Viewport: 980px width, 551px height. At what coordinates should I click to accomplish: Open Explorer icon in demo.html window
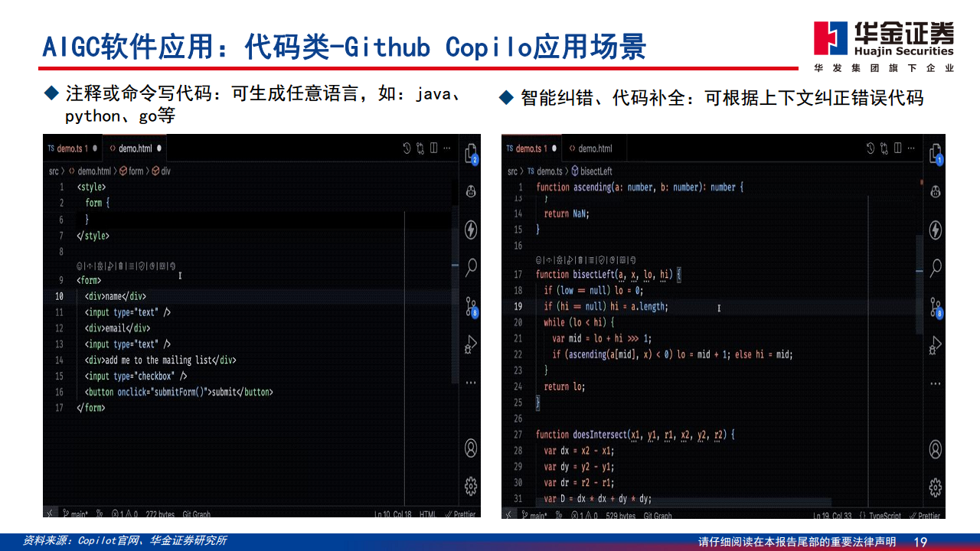coord(472,154)
